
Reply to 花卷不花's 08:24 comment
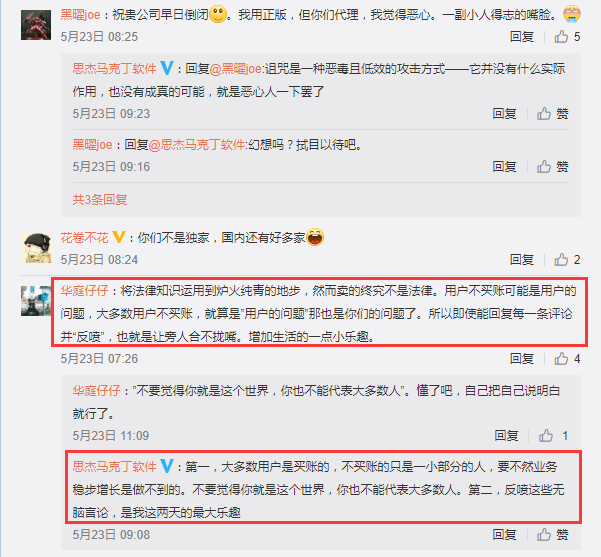522,260
